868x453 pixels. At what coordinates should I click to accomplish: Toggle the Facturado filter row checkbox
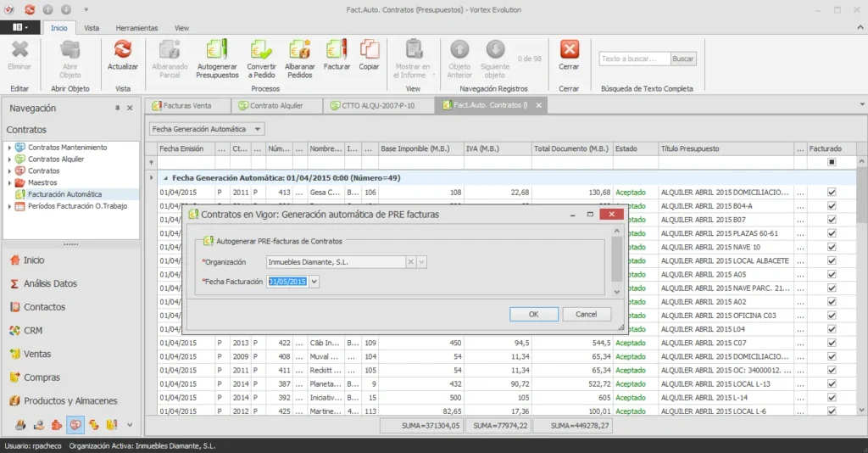point(832,162)
